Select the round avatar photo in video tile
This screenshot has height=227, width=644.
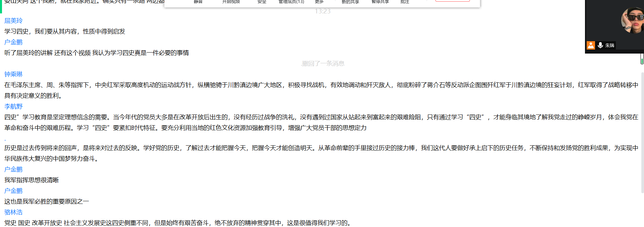pos(633,20)
